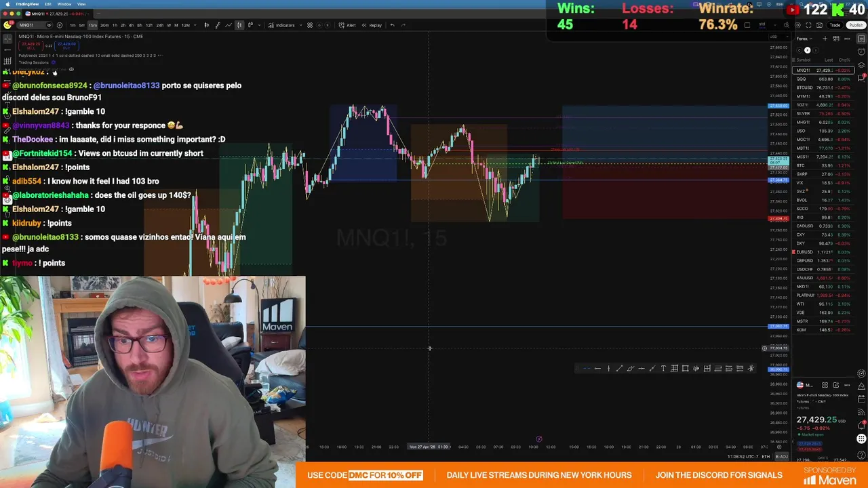The height and width of the screenshot is (488, 868).
Task: Open apps grid icon on right rail
Action: 861,439
